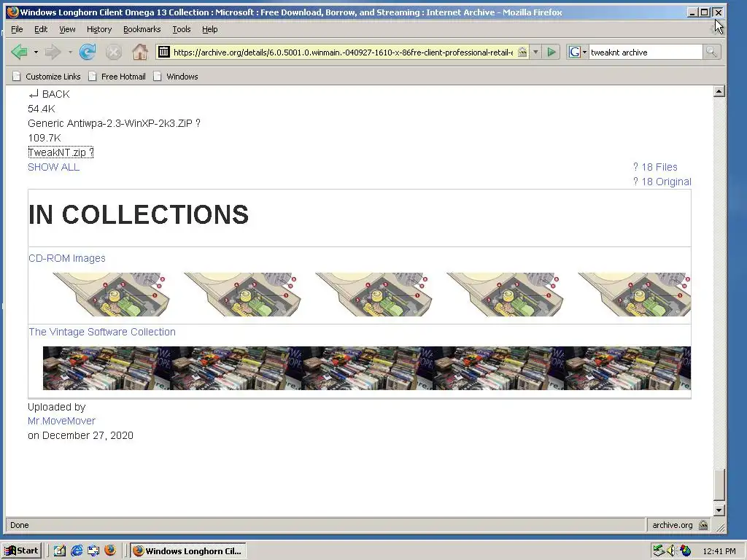747x560 pixels.
Task: Open the 18 Files link
Action: [x=655, y=167]
